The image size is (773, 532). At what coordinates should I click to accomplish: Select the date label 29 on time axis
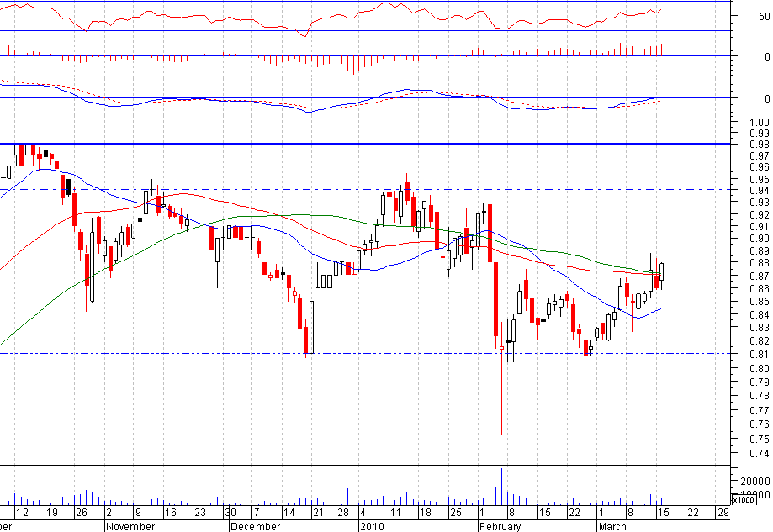(723, 513)
